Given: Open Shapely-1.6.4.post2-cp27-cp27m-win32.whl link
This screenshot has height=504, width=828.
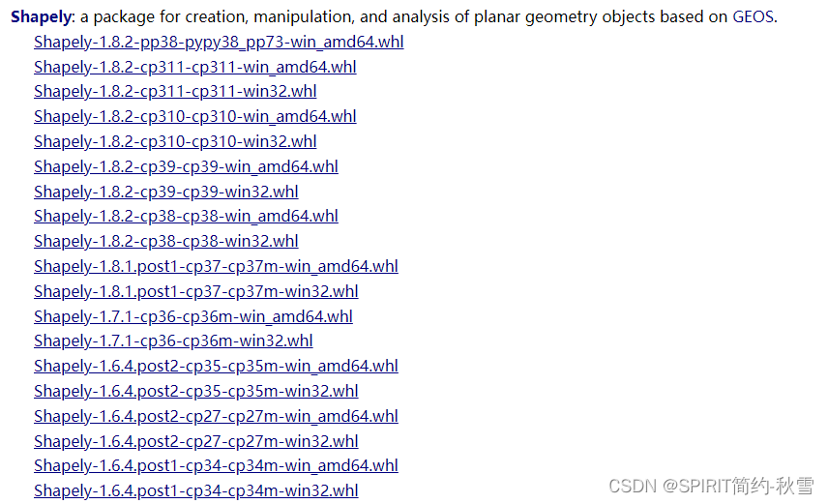Looking at the screenshot, I should pos(196,441).
